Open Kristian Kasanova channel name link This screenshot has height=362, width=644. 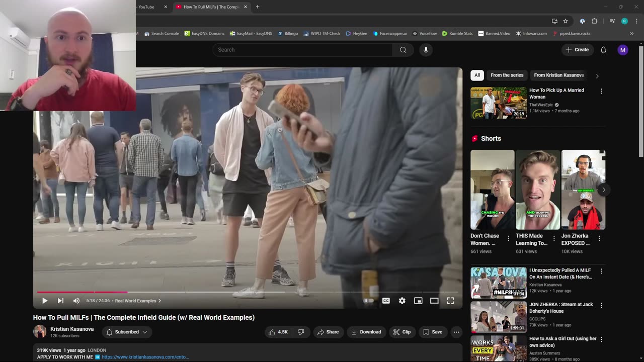point(72,329)
